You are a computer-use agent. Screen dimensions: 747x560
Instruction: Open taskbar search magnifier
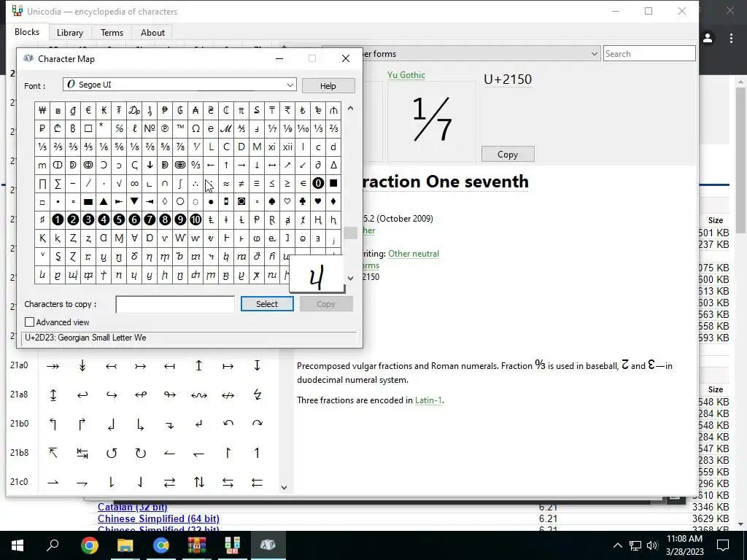tap(53, 545)
